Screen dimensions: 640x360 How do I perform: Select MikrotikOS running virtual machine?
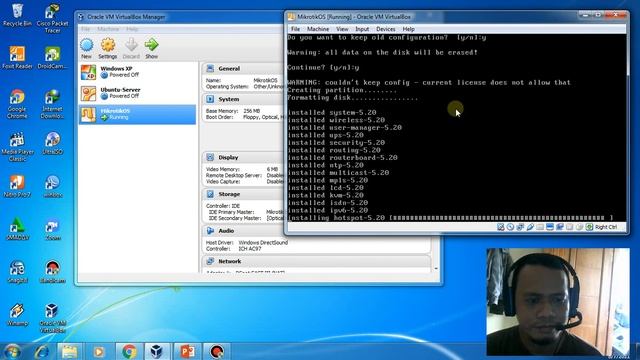click(137, 114)
